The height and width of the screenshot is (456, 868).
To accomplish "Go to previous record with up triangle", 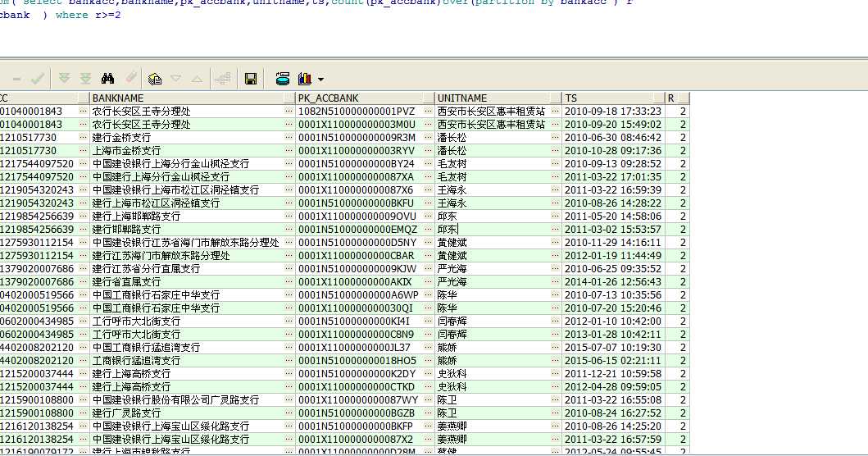I will tap(197, 80).
